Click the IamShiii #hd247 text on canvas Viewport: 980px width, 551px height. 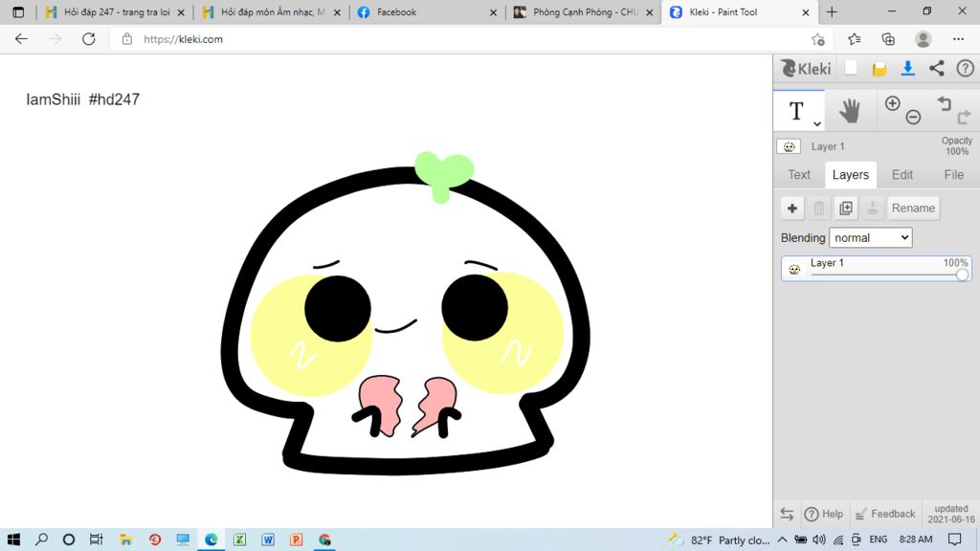point(82,99)
